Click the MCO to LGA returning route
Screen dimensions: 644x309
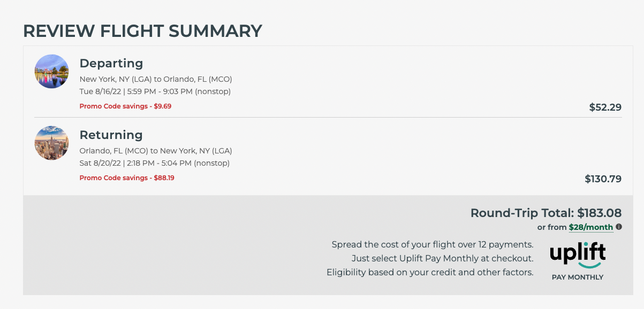156,151
